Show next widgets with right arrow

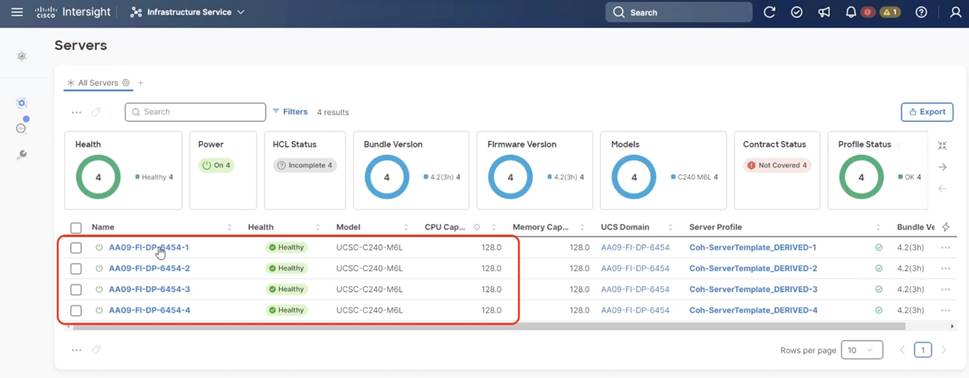point(942,167)
